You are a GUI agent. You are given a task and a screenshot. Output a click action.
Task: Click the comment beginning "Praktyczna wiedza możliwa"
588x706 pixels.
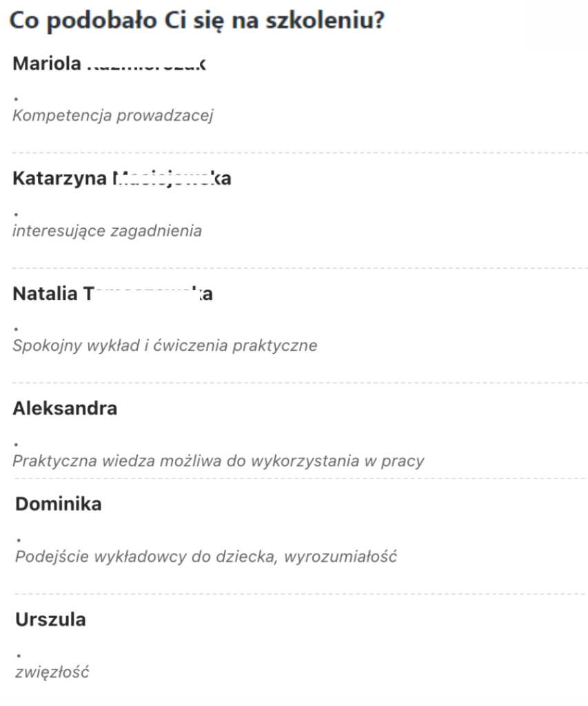[x=218, y=461]
